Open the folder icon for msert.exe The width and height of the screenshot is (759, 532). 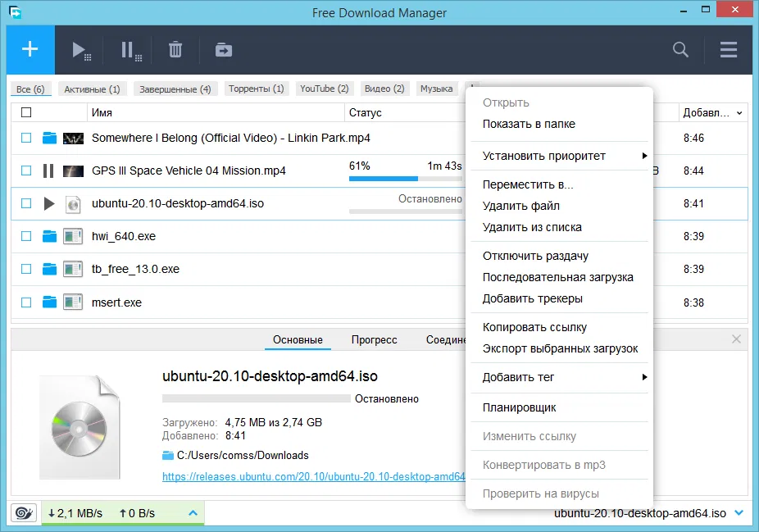(49, 302)
